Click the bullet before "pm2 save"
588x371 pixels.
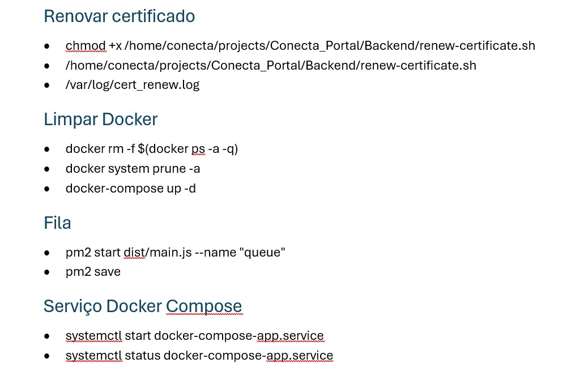[47, 272]
